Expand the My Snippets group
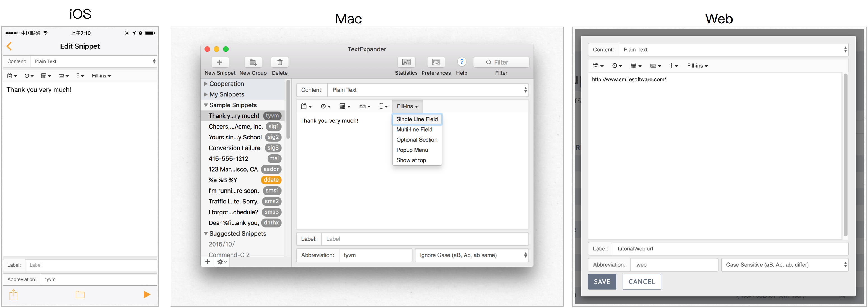Viewport: 868px width, 308px height. (206, 94)
